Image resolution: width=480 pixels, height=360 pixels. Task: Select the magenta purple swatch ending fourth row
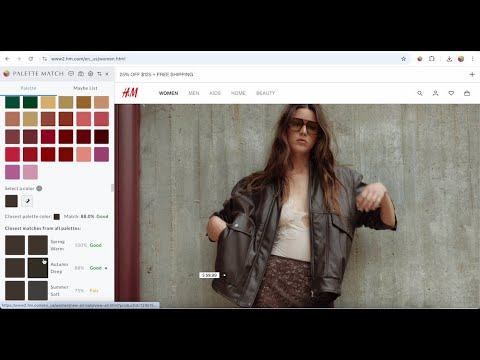point(101,154)
